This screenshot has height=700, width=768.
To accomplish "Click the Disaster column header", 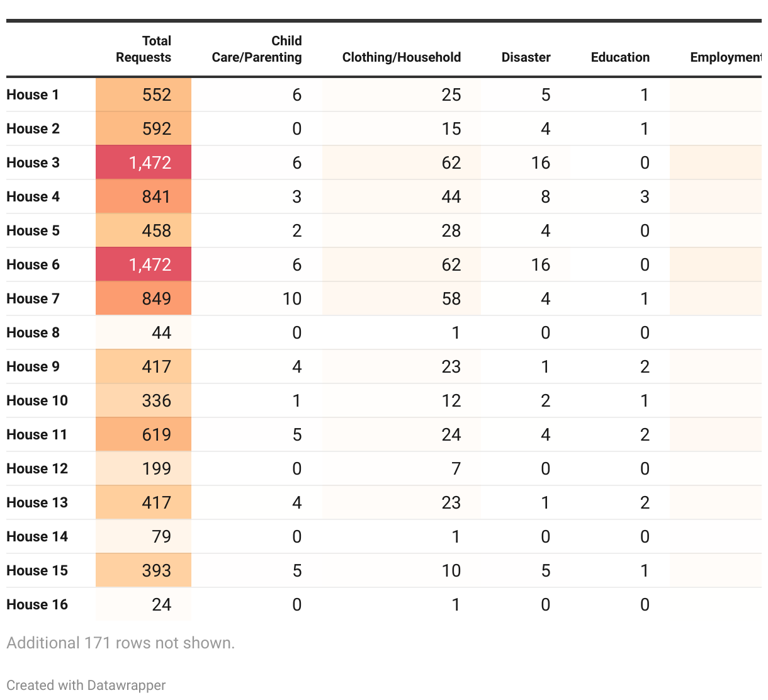I will (x=526, y=57).
